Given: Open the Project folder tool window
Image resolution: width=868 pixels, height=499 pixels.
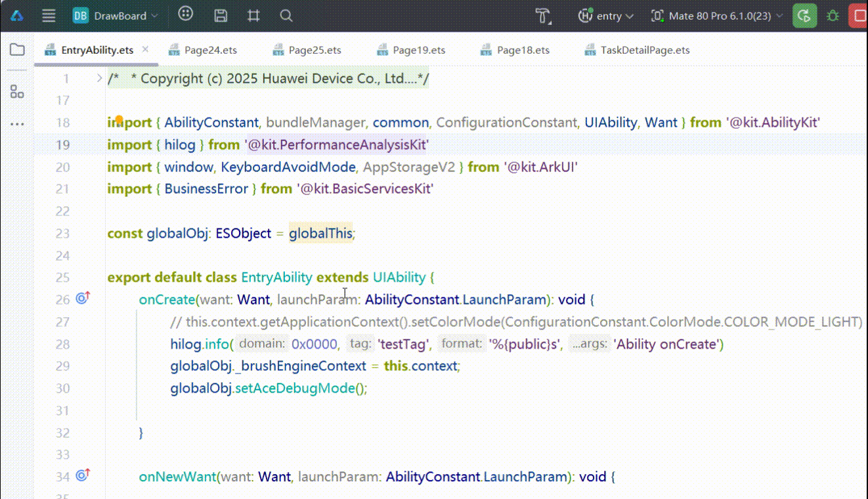Looking at the screenshot, I should click(x=17, y=50).
